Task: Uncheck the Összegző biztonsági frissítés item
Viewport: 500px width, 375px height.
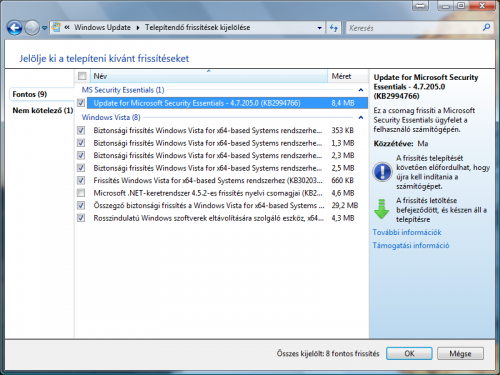Action: point(81,205)
